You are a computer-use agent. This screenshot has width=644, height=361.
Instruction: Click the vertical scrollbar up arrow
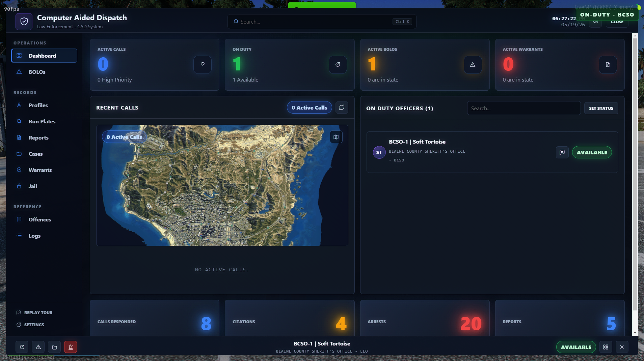[635, 35]
